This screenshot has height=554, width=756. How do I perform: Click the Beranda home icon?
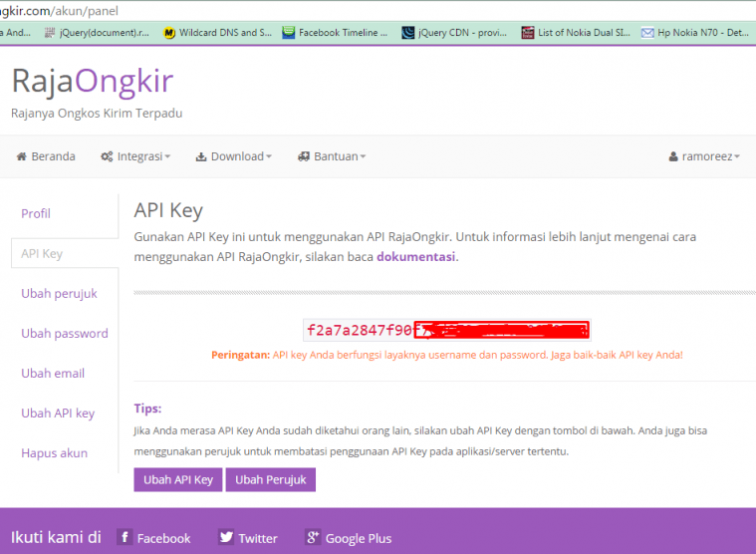pos(21,156)
